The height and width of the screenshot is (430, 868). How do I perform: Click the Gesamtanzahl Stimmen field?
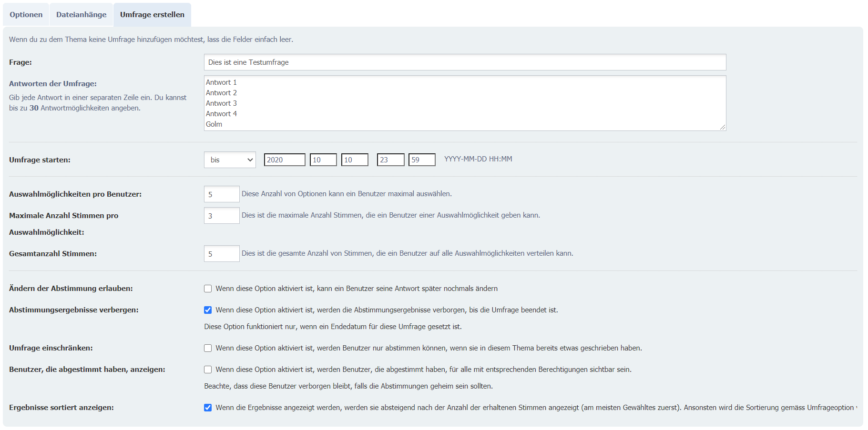point(222,254)
